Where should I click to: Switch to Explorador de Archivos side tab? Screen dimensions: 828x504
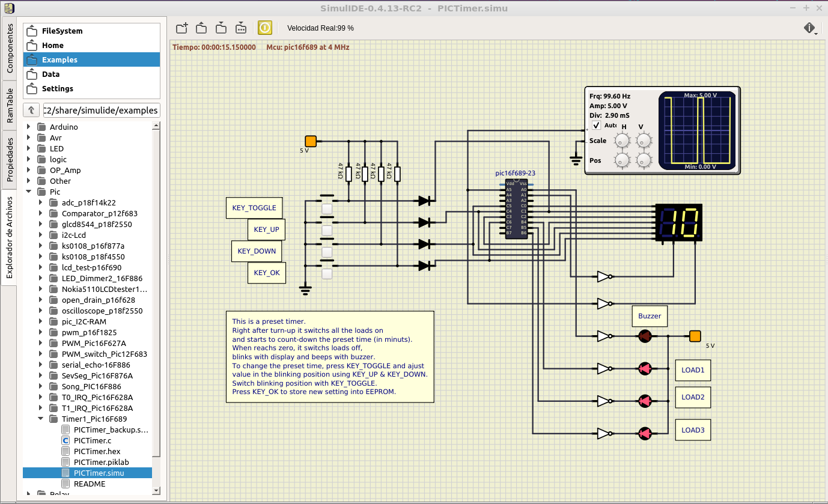pyautogui.click(x=10, y=238)
